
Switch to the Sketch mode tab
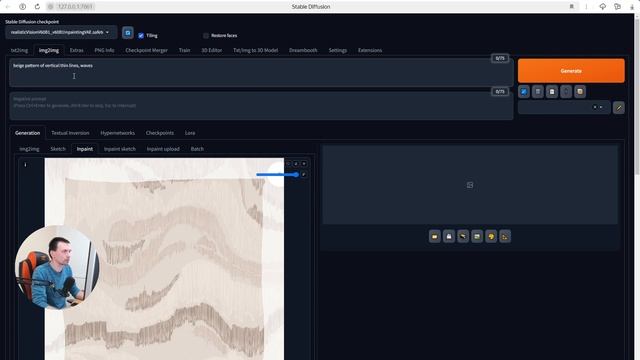58,149
